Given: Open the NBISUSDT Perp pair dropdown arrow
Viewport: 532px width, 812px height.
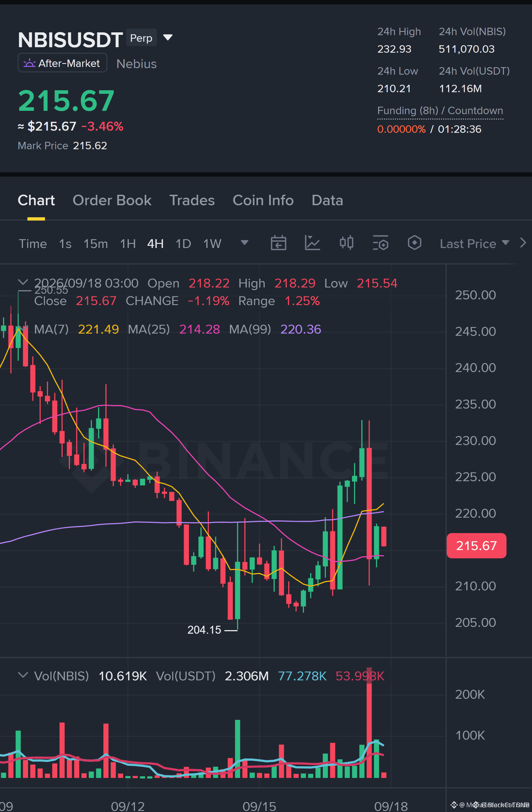Looking at the screenshot, I should pyautogui.click(x=168, y=37).
